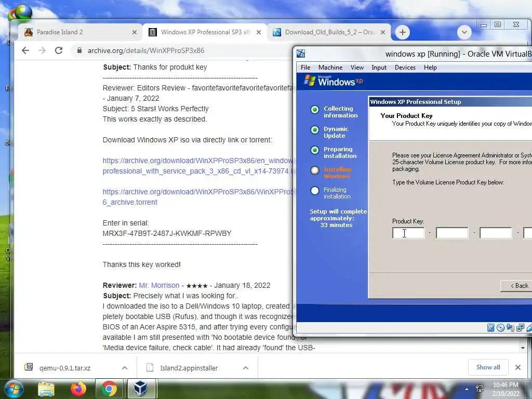Reload the archive.org page

59,50
